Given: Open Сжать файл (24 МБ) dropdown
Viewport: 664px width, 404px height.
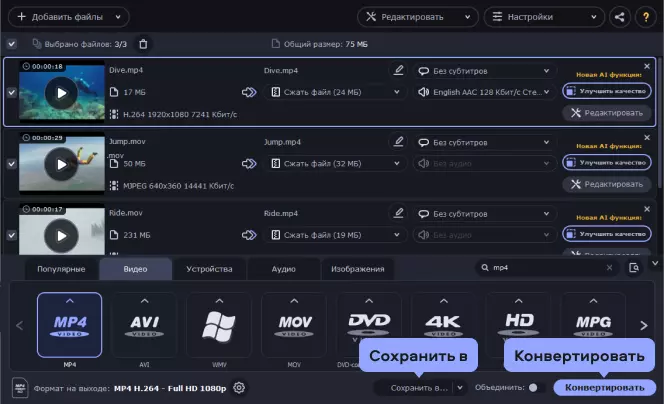Looking at the screenshot, I should click(x=335, y=92).
